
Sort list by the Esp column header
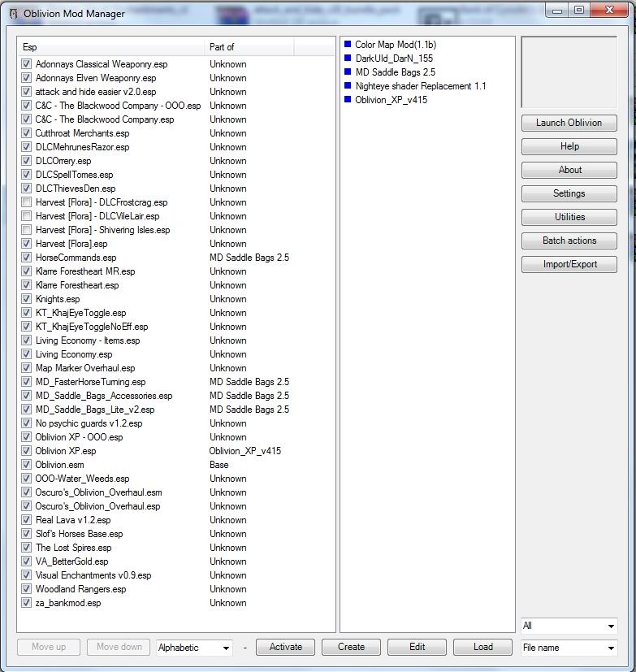point(111,47)
